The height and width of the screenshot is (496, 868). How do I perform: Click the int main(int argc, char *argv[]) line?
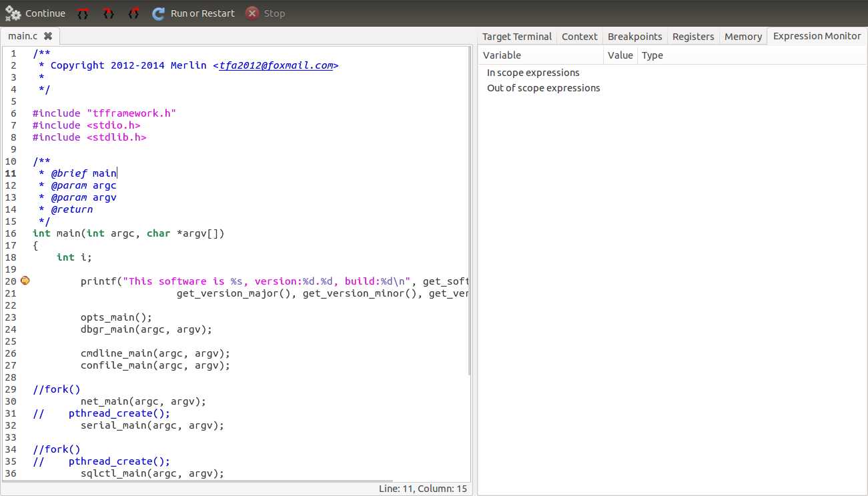(129, 233)
